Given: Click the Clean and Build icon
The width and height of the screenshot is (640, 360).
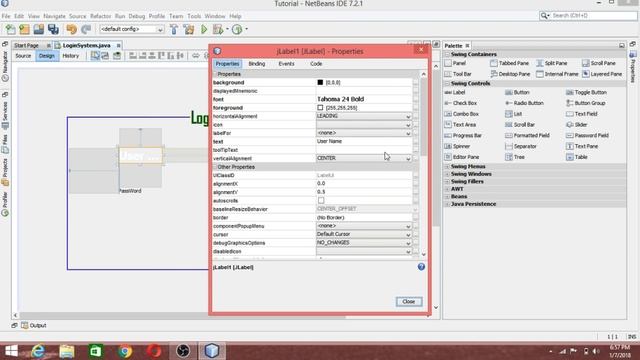Looking at the screenshot, I should 189,29.
